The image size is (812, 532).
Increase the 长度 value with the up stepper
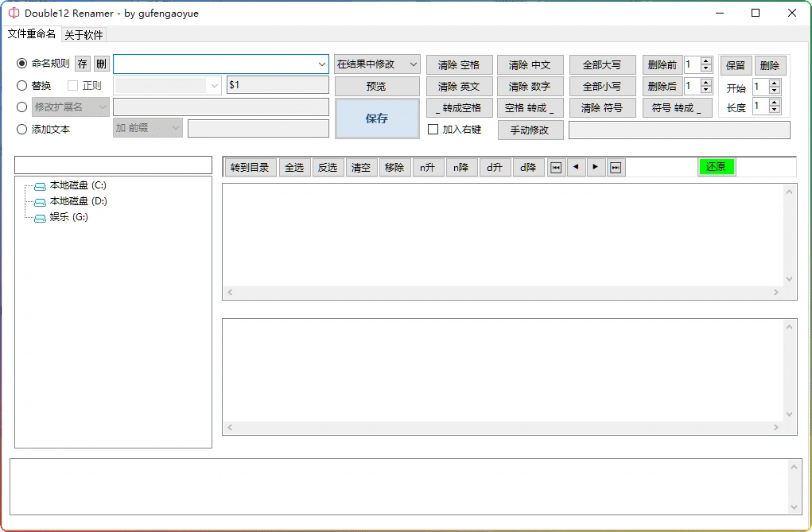774,102
